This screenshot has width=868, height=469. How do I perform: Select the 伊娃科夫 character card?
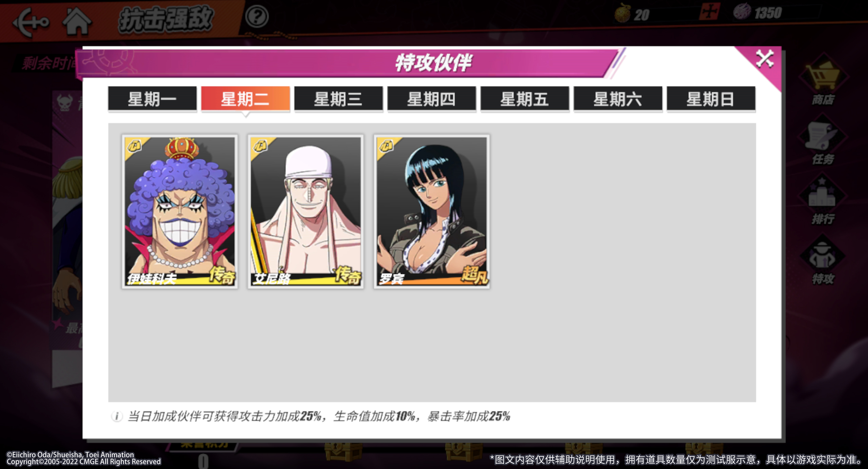tap(180, 211)
